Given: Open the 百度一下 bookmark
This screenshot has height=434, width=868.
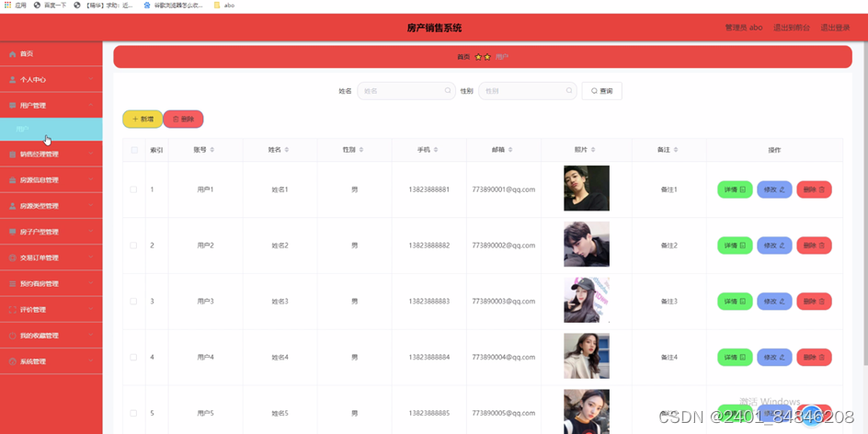Looking at the screenshot, I should click(x=50, y=5).
